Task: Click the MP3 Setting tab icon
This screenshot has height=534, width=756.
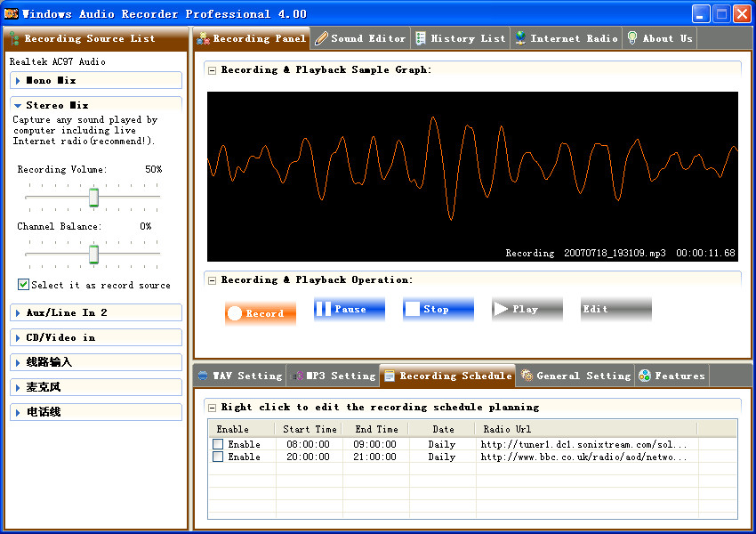Action: click(x=297, y=376)
